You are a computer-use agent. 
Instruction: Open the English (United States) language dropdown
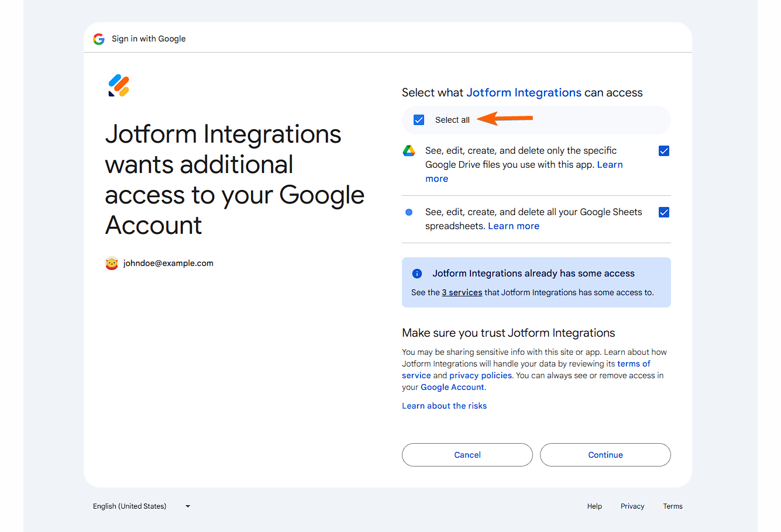pyautogui.click(x=130, y=506)
